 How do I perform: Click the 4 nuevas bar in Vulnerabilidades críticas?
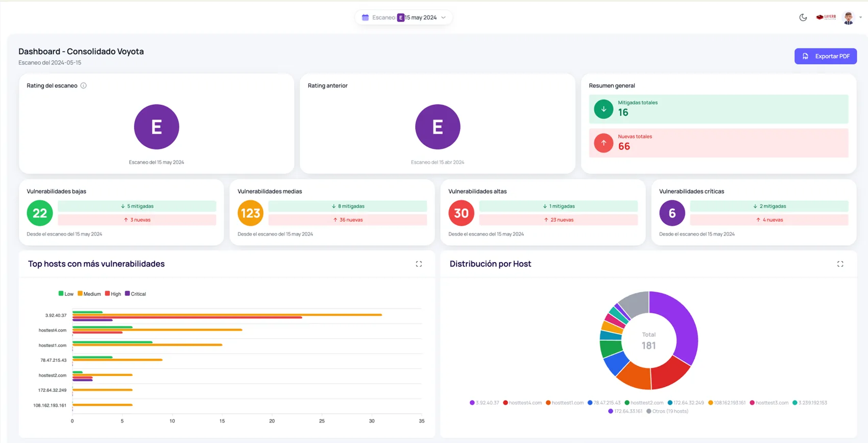[x=769, y=220]
